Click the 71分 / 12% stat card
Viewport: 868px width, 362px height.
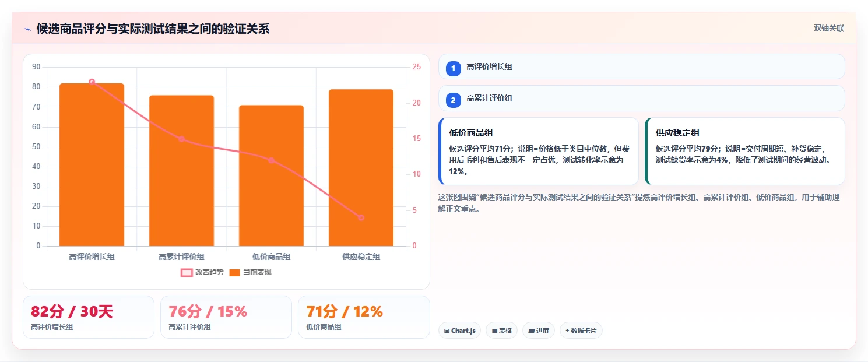click(x=364, y=317)
